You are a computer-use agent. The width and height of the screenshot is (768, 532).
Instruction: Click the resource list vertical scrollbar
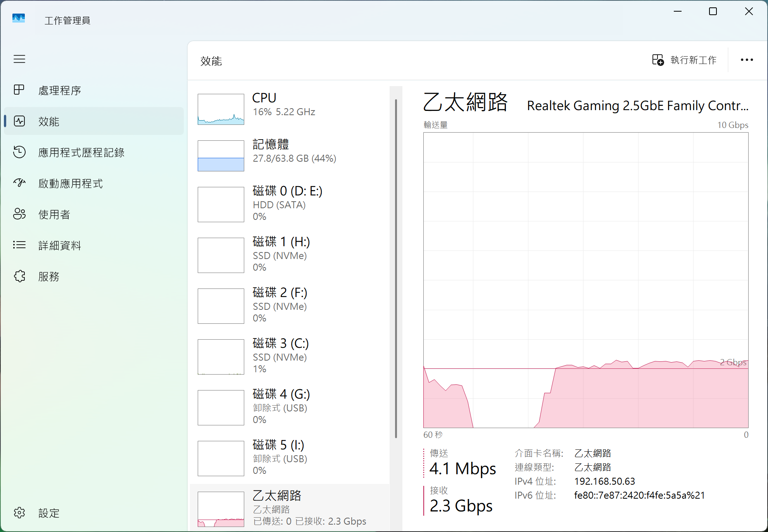pos(396,268)
